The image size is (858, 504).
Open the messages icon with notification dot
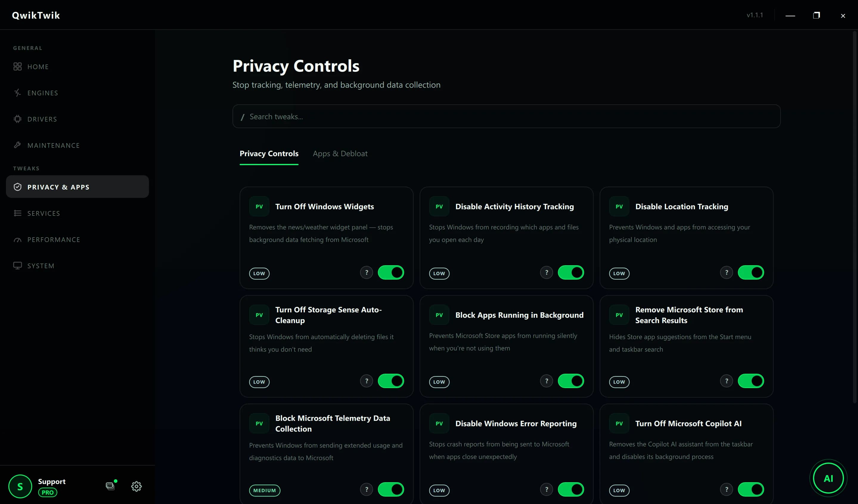(x=111, y=486)
